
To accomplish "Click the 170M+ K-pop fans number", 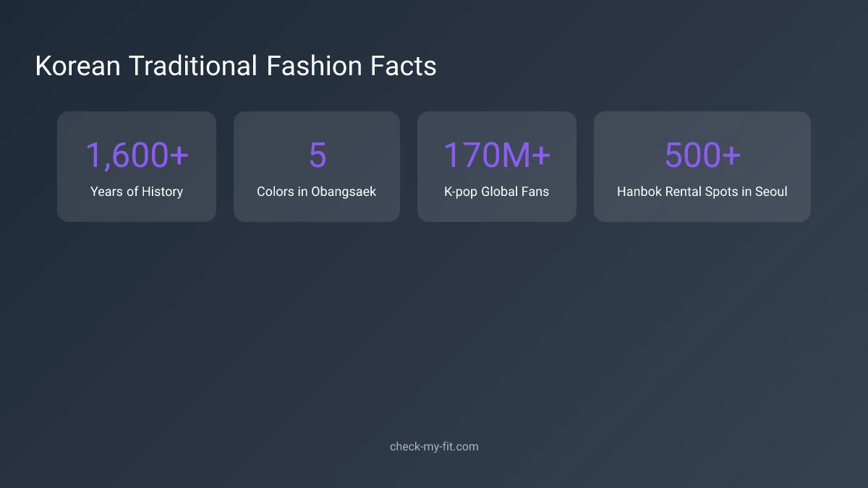I will pos(497,154).
